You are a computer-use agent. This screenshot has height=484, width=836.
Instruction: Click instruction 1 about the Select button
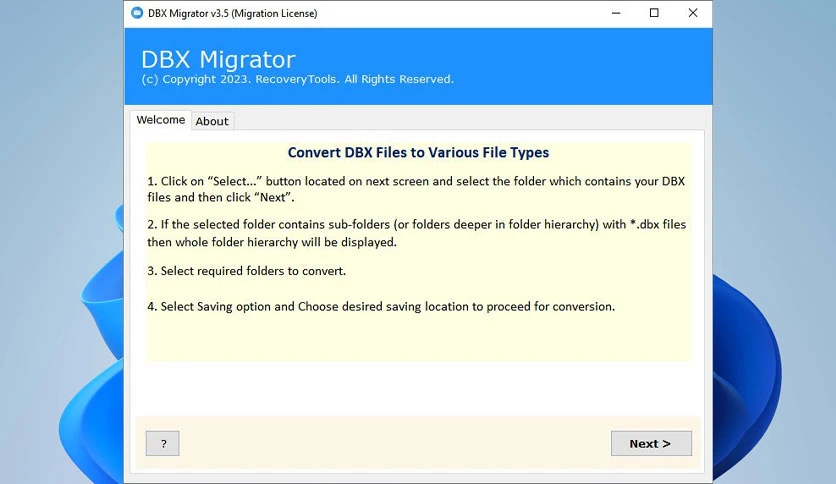point(416,189)
